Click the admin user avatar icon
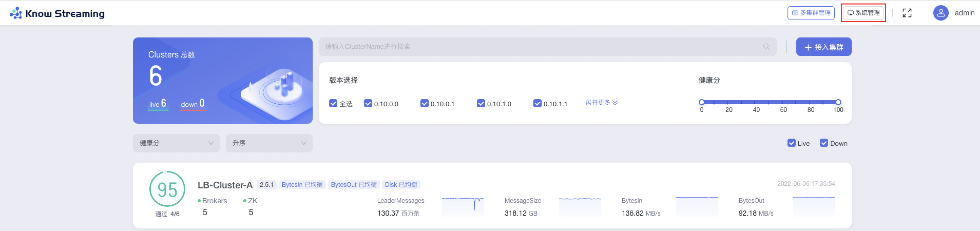The image size is (980, 231). point(940,13)
